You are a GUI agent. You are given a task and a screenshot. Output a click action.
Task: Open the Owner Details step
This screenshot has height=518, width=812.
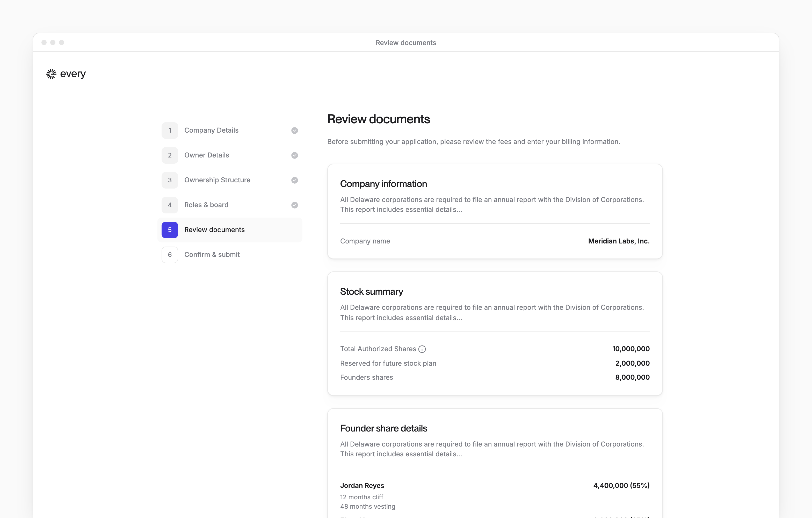click(x=230, y=155)
